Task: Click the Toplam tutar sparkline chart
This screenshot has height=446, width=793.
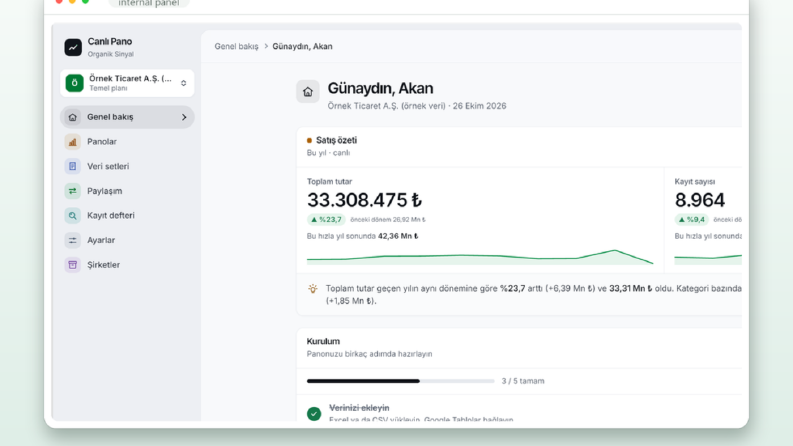Action: tap(480, 256)
